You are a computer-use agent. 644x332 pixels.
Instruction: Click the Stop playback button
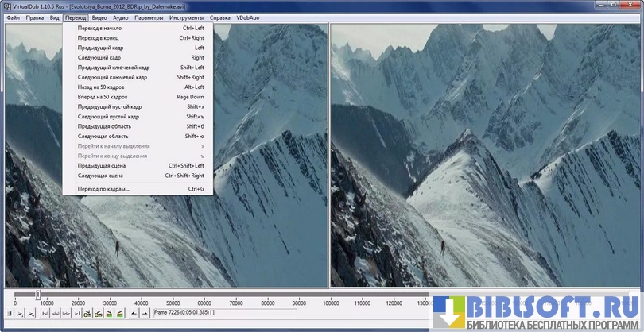(x=8, y=314)
